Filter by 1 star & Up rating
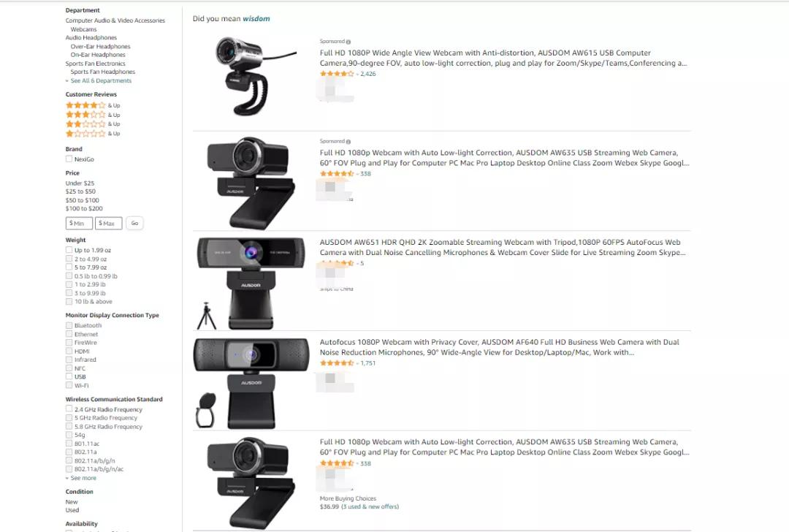789x532 pixels. tap(93, 134)
